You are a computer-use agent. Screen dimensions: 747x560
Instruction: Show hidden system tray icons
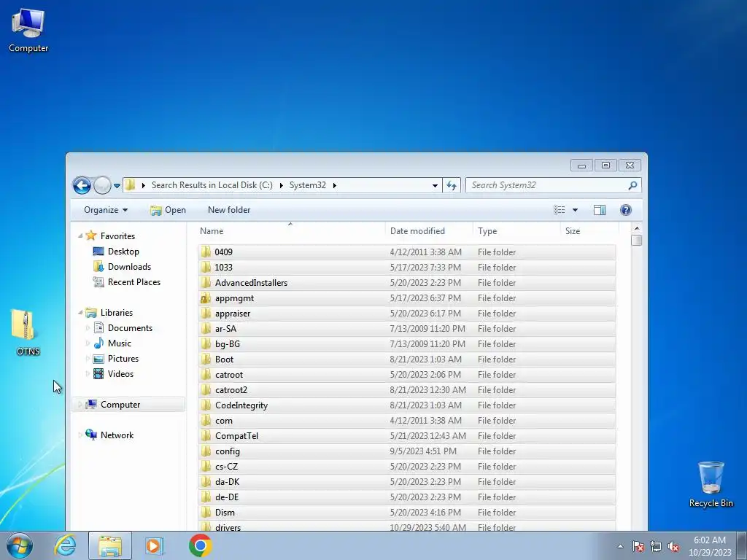click(x=620, y=546)
